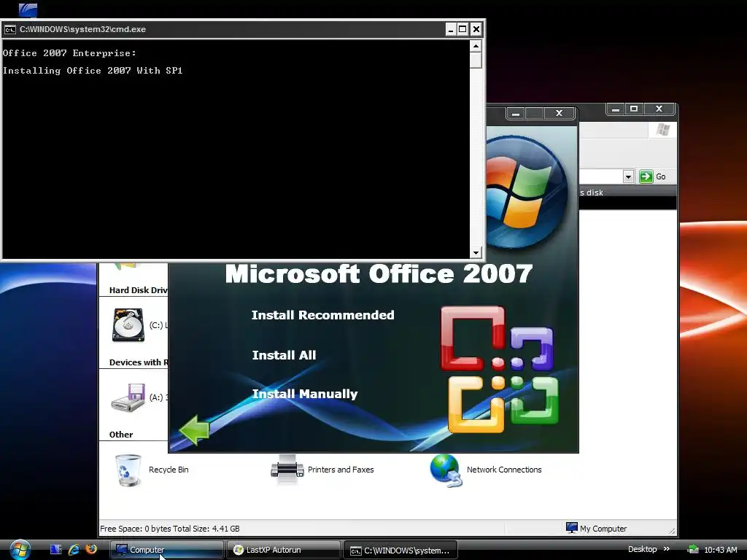747x560 pixels.
Task: Launch Firefox from quick launch
Action: pos(91,549)
